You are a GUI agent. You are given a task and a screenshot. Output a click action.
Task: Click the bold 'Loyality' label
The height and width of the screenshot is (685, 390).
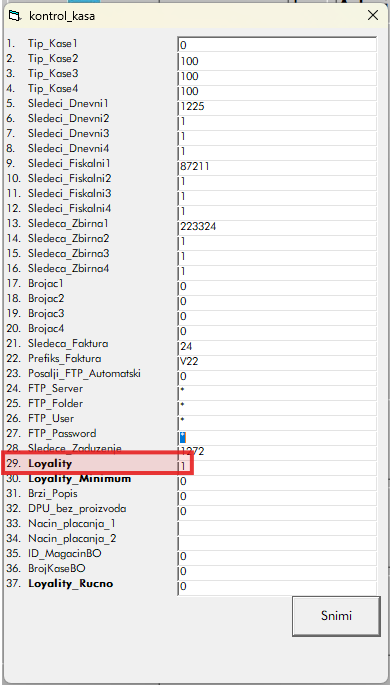pos(50,464)
